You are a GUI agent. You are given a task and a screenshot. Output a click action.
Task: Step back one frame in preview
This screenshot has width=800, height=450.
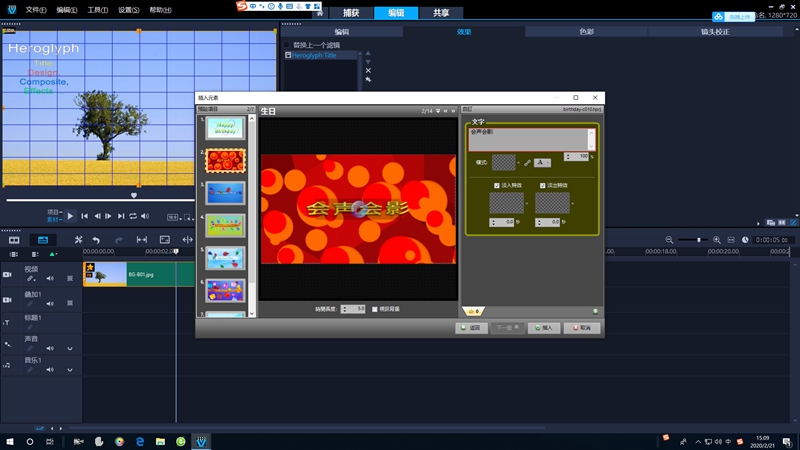click(x=97, y=216)
